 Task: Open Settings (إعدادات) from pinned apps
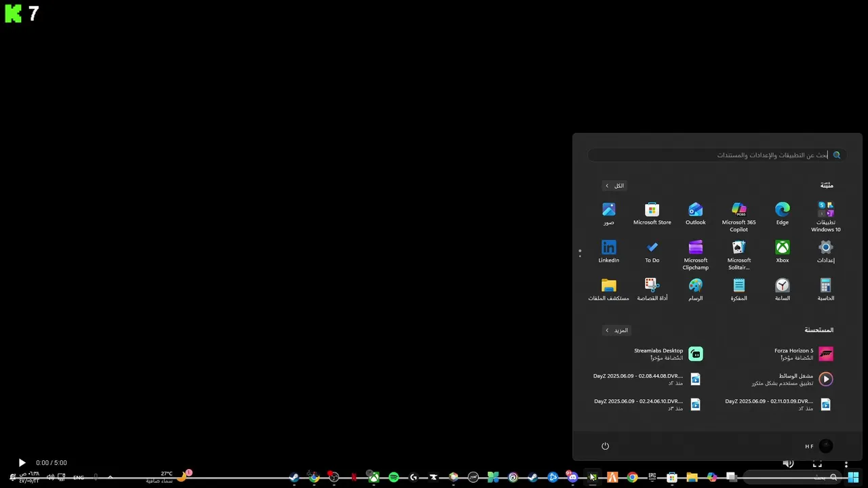[825, 251]
